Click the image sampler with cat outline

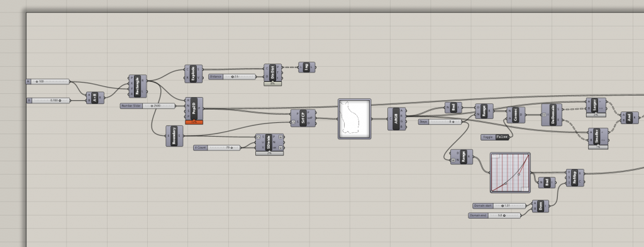tap(355, 118)
